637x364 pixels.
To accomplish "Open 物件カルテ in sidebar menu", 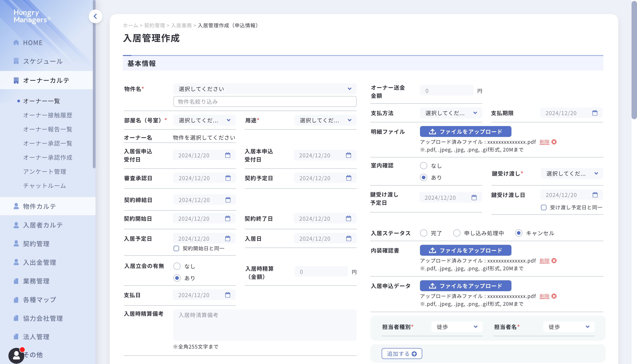I will (x=40, y=206).
